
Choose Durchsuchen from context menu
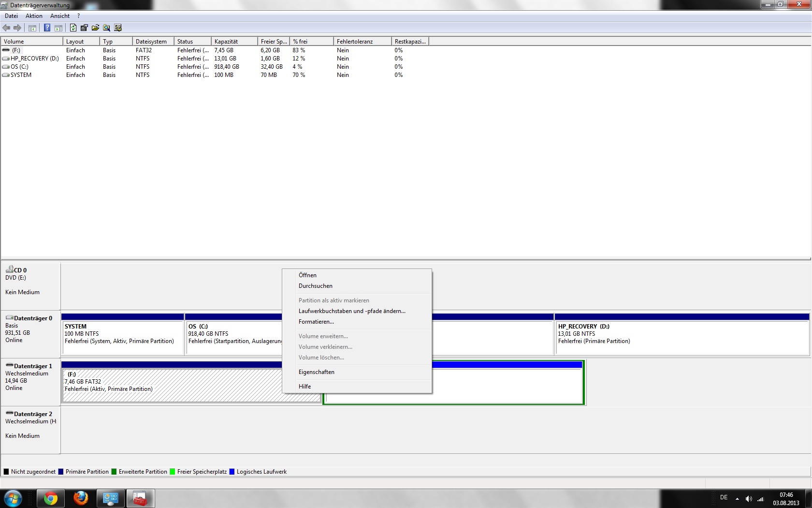(x=357, y=286)
